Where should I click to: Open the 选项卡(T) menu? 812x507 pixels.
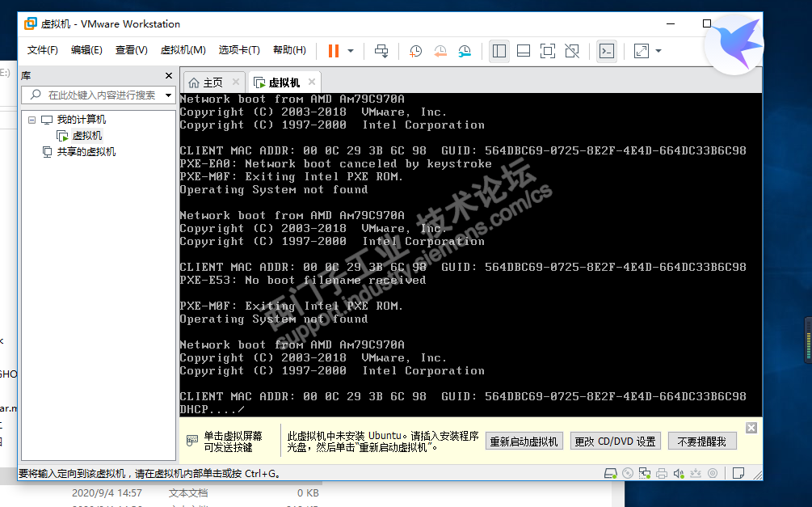(x=238, y=50)
